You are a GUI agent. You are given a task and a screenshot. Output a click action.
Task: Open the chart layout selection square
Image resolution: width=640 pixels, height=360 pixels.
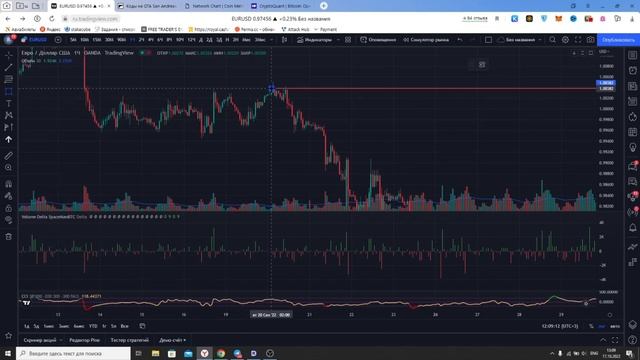489,40
